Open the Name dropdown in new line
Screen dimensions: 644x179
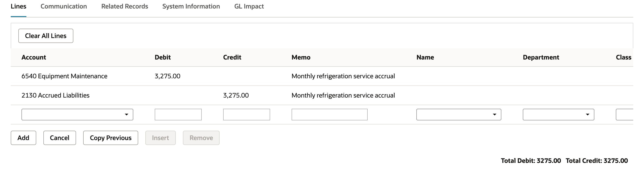tap(459, 115)
